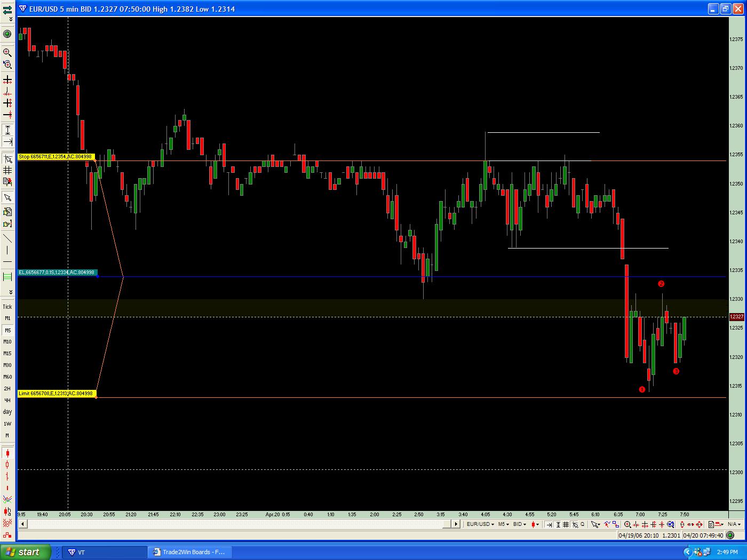Choose multi-line chart style icon

click(7, 499)
